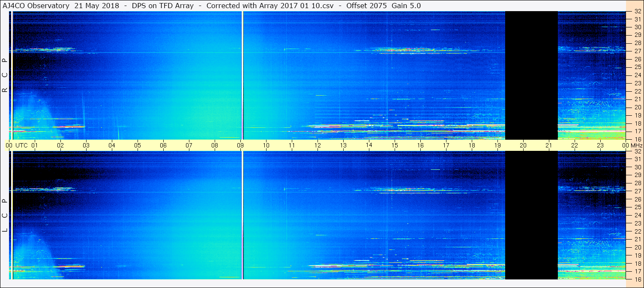Select the 17 hour tick on the time axis

coord(446,145)
